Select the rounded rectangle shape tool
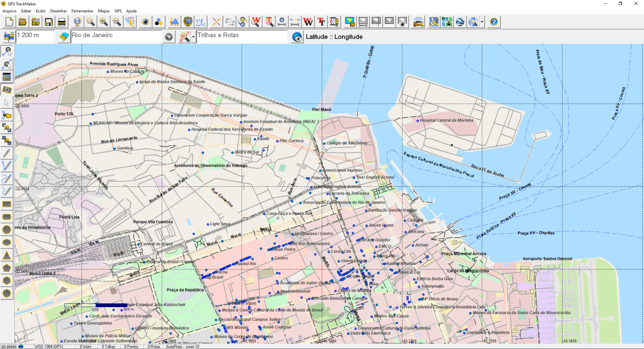This screenshot has width=644, height=349. point(7,217)
